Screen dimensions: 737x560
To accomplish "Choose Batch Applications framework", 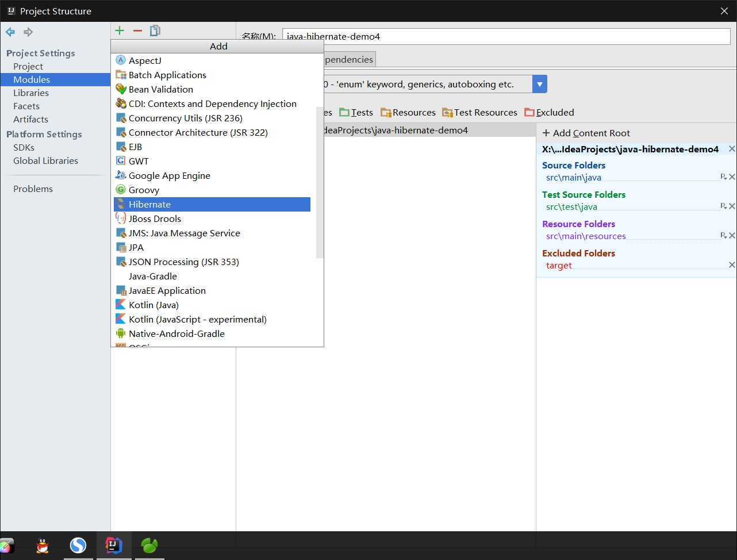I will [x=212, y=75].
